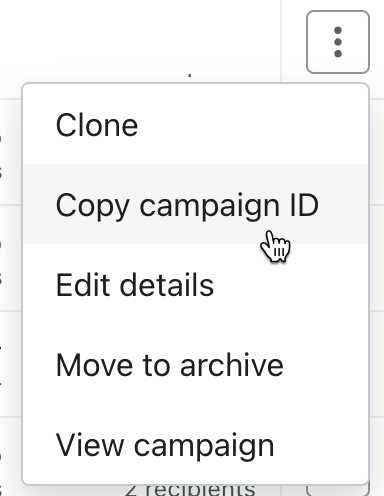Click the highlighted Copy campaign ID row
The height and width of the screenshot is (496, 384).
point(196,204)
